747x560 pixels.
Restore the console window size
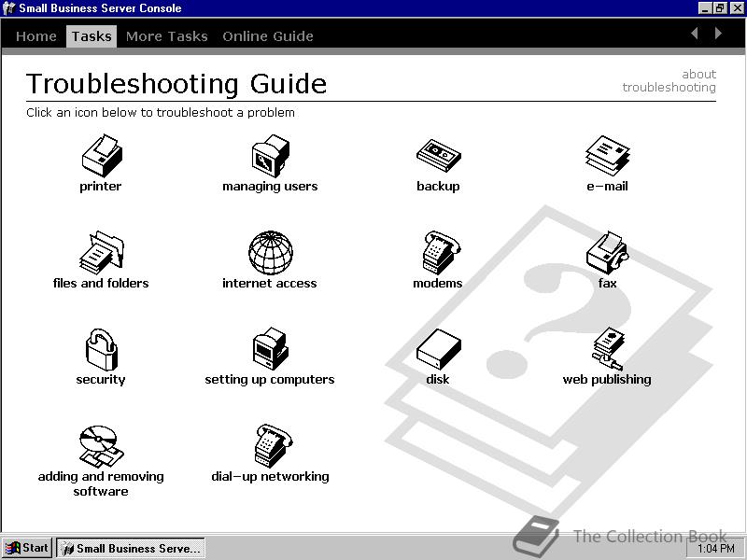pos(719,8)
